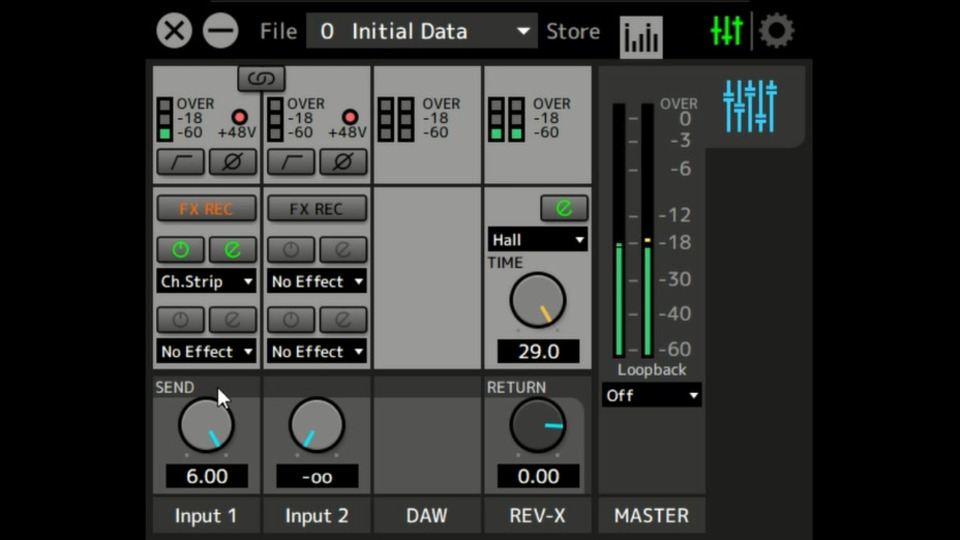This screenshot has width=960, height=540.
Task: Click Input 2 first effect power icon
Action: click(x=291, y=249)
